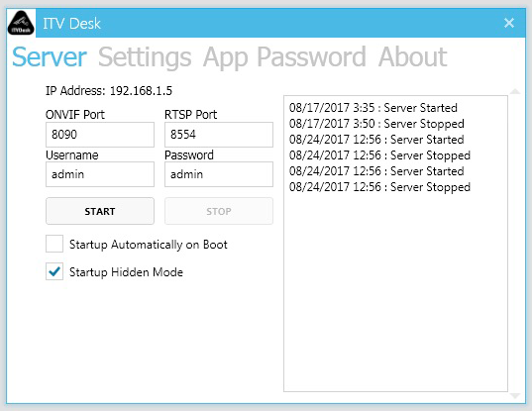Click the RTSP Port label
The width and height of the screenshot is (532, 411).
(190, 115)
